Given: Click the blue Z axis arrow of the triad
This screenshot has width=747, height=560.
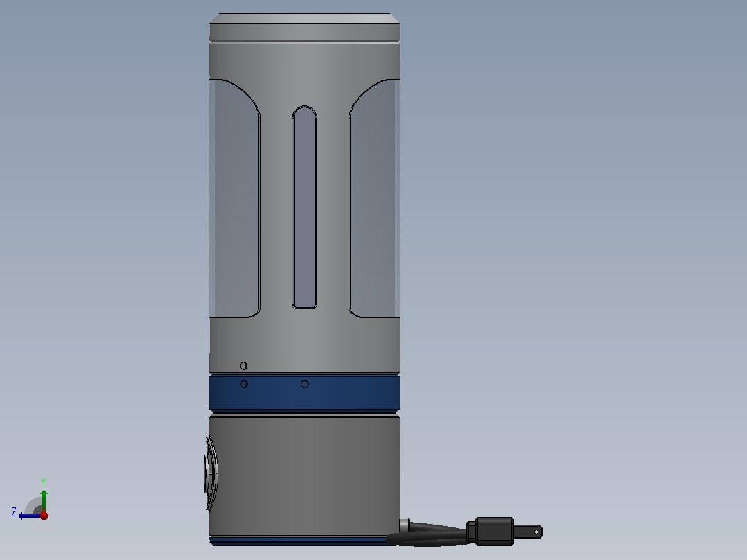Looking at the screenshot, I should (x=28, y=516).
